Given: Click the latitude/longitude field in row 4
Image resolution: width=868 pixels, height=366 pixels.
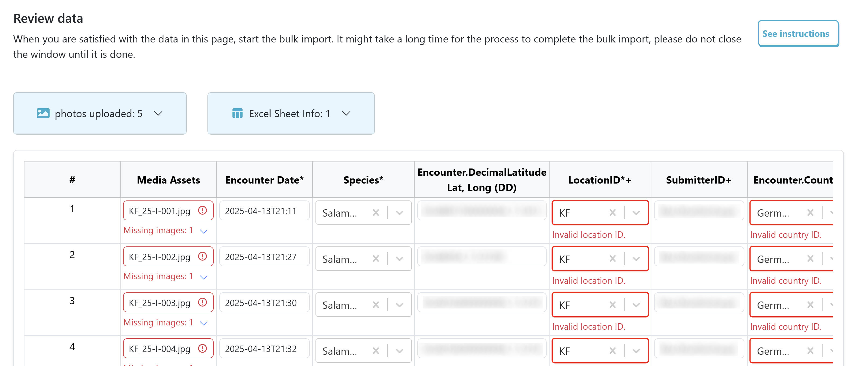Looking at the screenshot, I should point(482,349).
